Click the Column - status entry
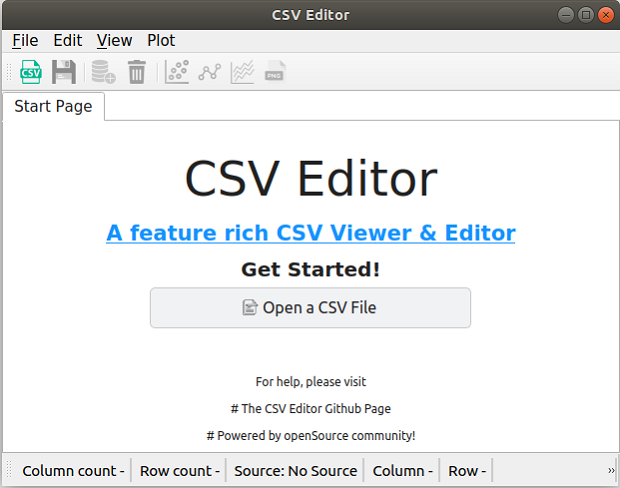This screenshot has width=620, height=488. tap(403, 471)
